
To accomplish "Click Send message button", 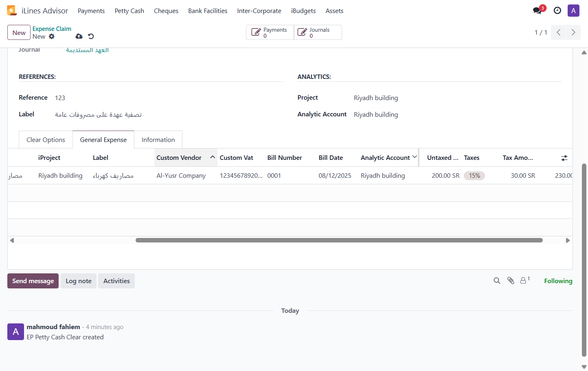I will (x=33, y=281).
